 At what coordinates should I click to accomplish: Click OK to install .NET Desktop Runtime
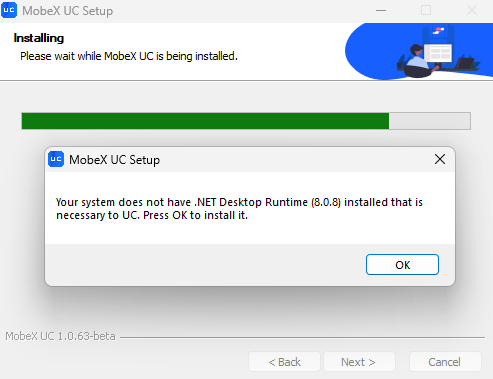[402, 265]
